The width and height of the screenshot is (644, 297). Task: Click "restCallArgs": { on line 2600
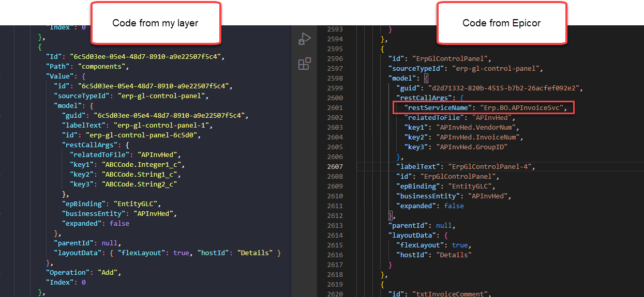point(429,98)
